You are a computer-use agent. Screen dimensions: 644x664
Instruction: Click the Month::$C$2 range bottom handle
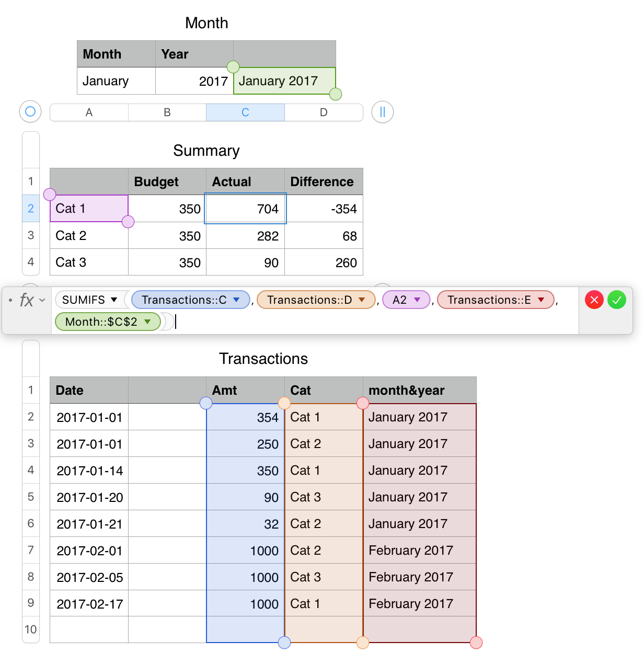tap(336, 94)
